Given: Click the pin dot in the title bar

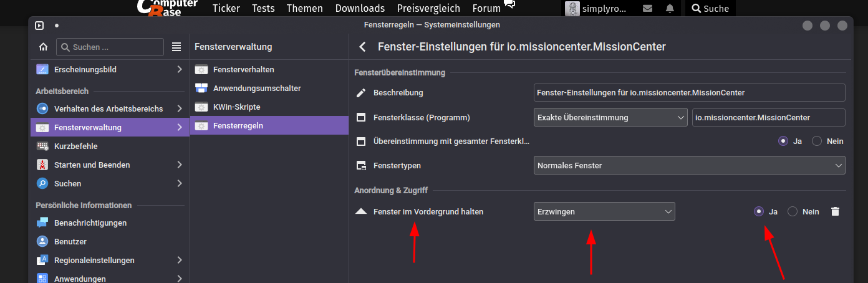Looking at the screenshot, I should [57, 26].
